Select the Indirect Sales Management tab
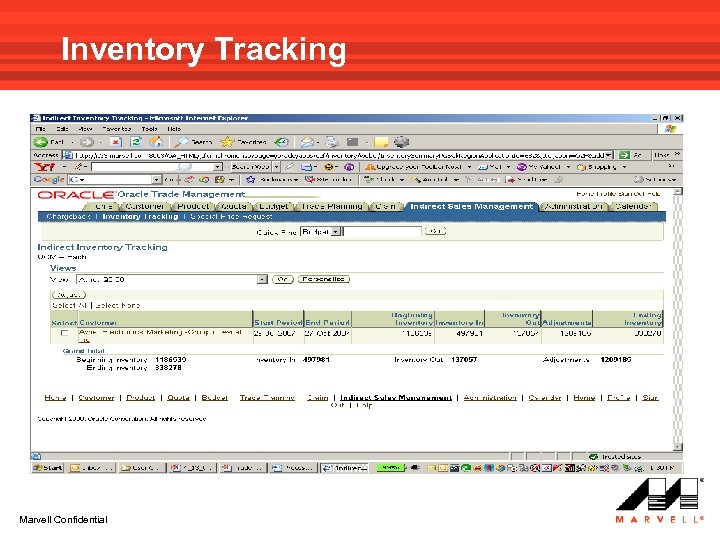 [472, 207]
